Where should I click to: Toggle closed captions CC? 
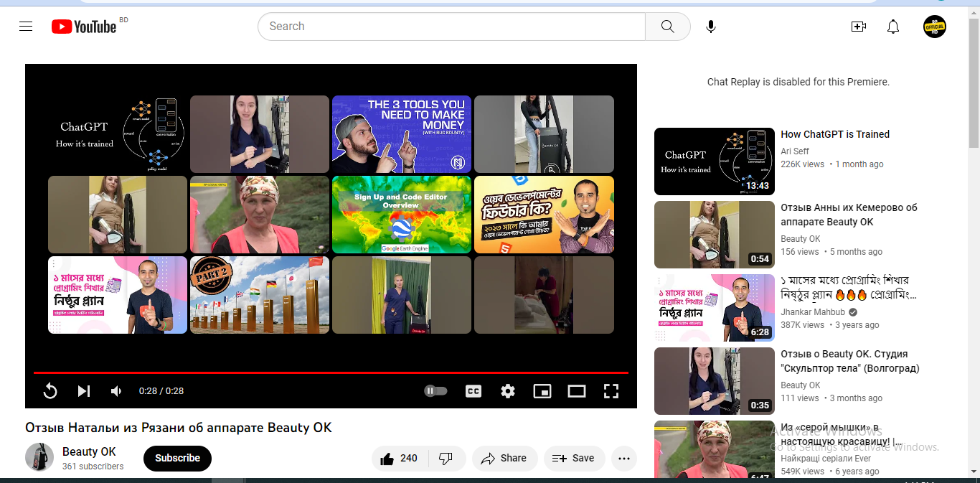473,391
